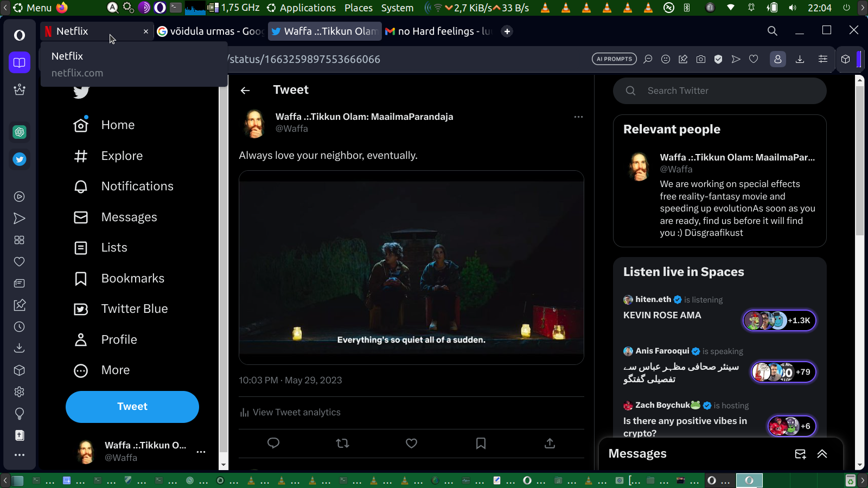Open the System menu in the top panel
The image size is (868, 488).
click(398, 8)
